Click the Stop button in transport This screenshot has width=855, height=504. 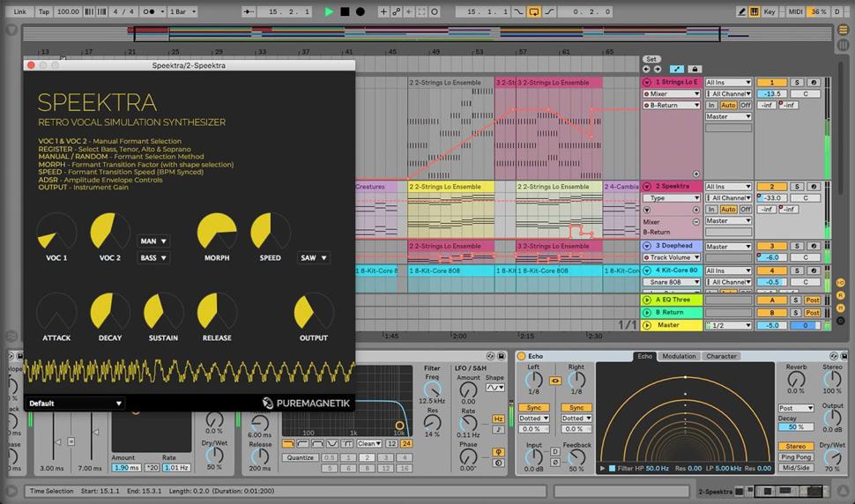(x=345, y=11)
